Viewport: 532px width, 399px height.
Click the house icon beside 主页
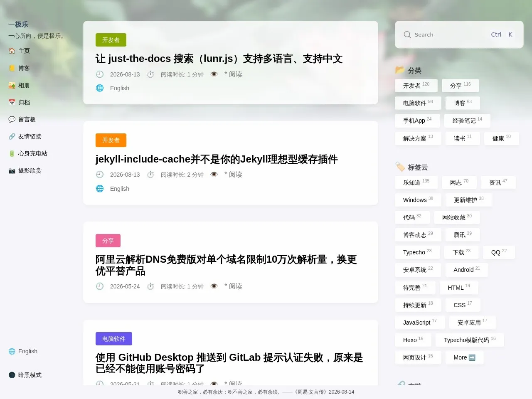point(12,51)
